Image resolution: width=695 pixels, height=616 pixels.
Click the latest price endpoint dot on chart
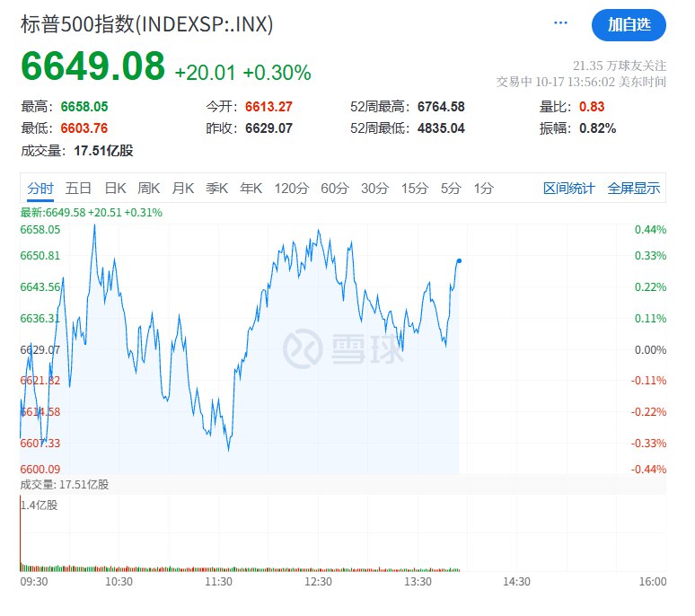[x=459, y=260]
